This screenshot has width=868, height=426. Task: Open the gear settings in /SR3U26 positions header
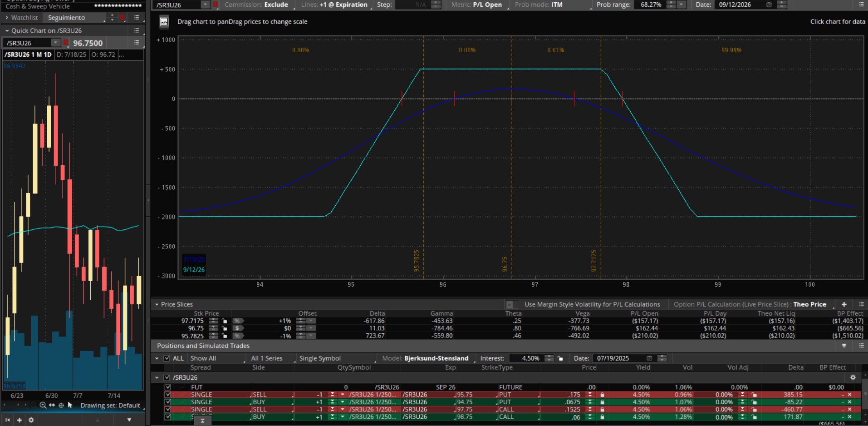pos(853,377)
